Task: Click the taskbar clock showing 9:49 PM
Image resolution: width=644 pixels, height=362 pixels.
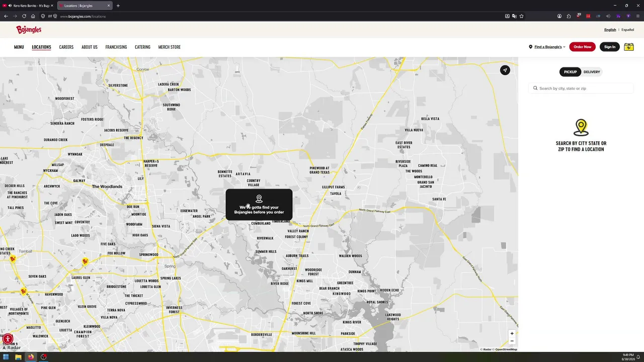Action: pyautogui.click(x=628, y=357)
